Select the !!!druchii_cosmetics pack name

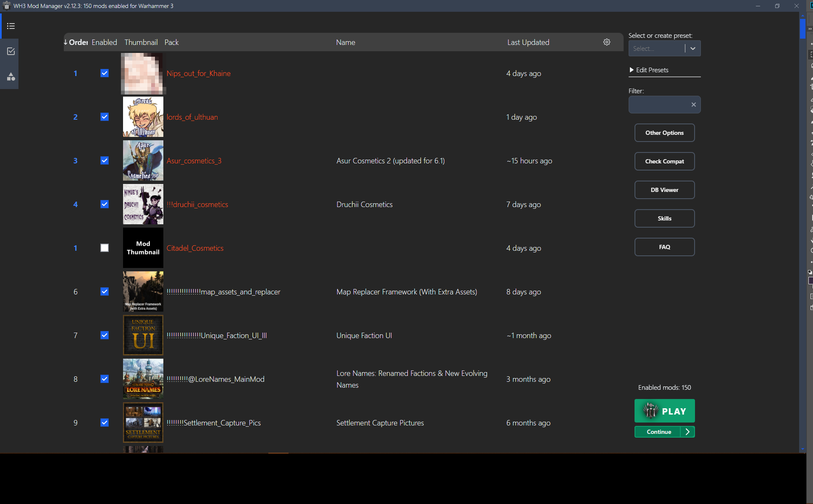tap(197, 205)
